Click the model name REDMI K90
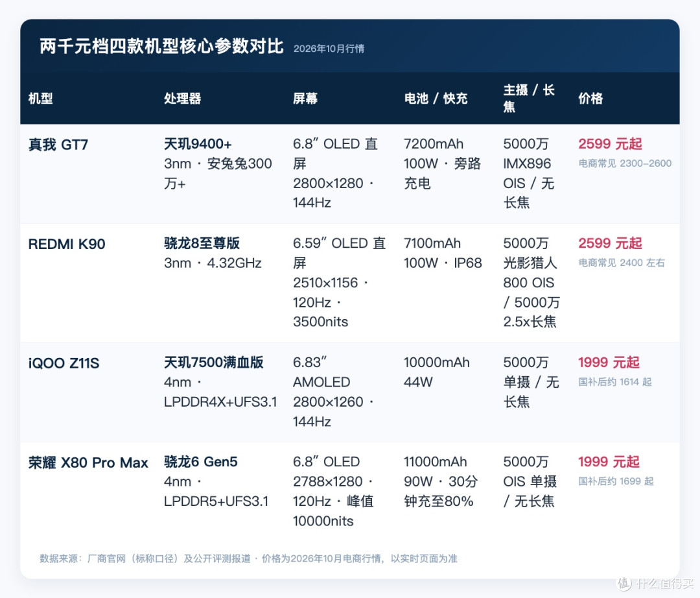700x598 pixels. click(67, 244)
